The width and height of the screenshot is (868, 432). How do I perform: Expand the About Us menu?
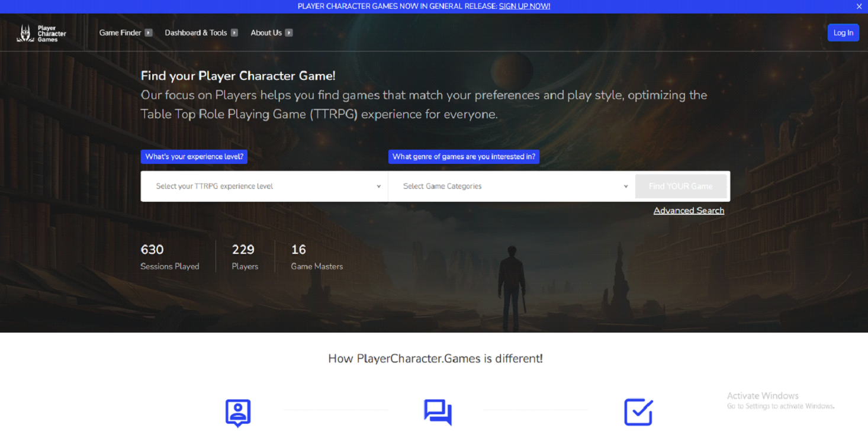pyautogui.click(x=266, y=33)
